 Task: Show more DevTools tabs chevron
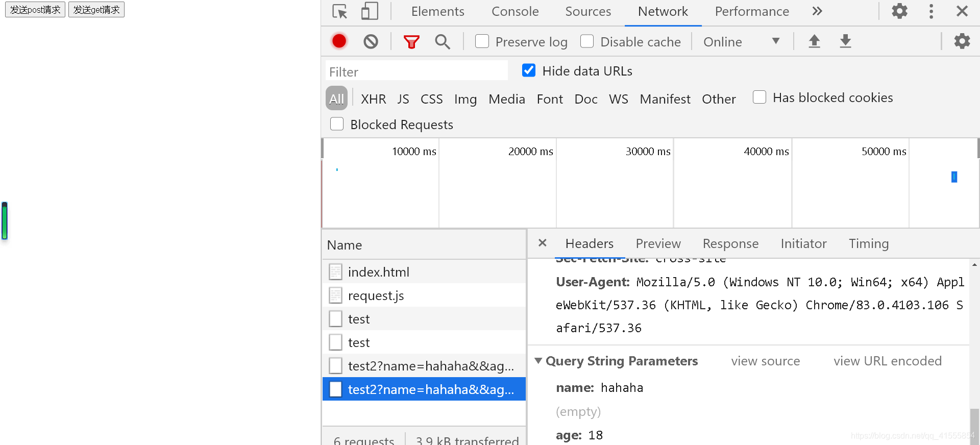[x=817, y=11]
